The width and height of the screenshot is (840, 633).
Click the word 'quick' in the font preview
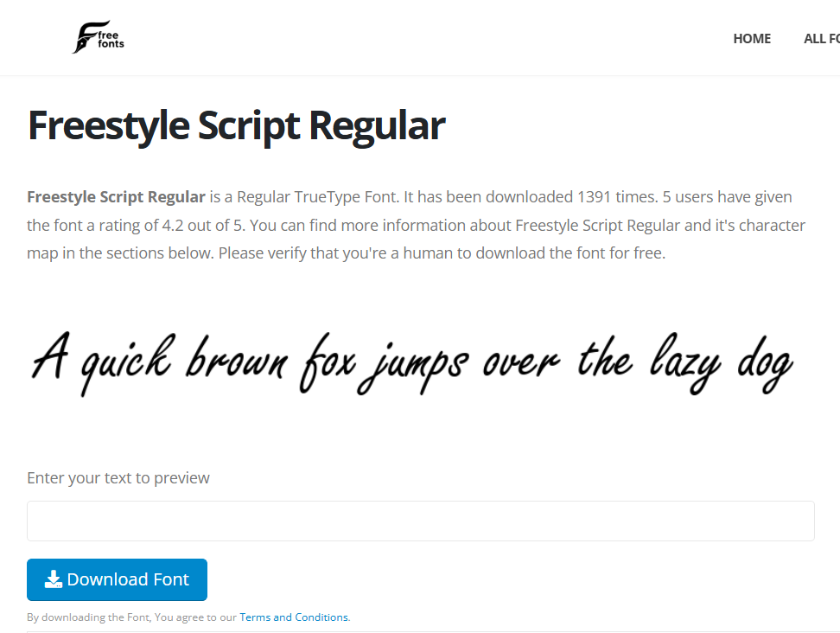[126, 361]
